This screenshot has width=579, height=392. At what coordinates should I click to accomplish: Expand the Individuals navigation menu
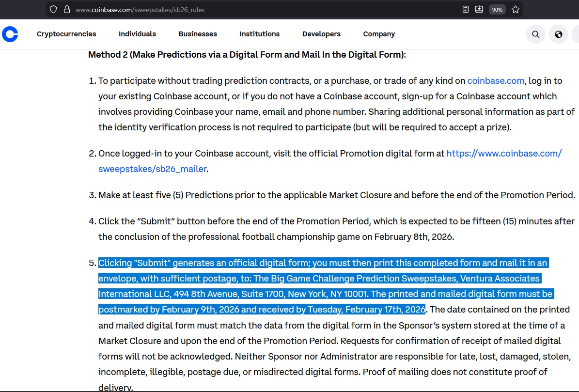pos(137,34)
